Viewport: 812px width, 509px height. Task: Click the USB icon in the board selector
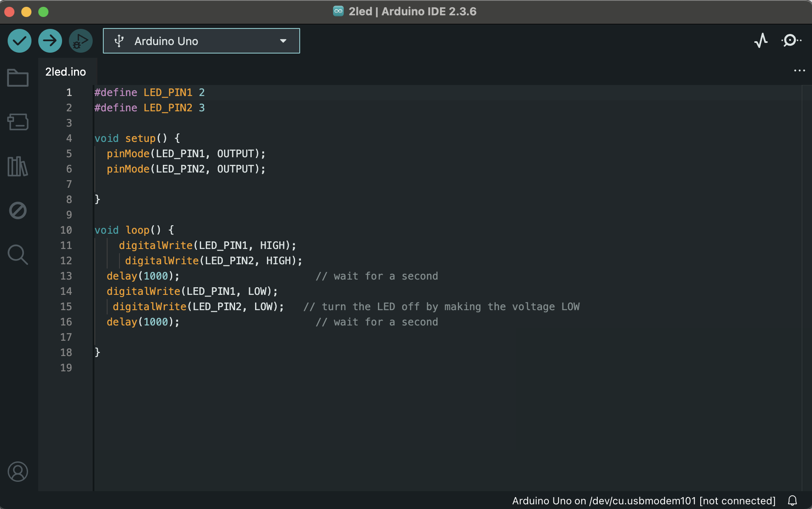[119, 41]
